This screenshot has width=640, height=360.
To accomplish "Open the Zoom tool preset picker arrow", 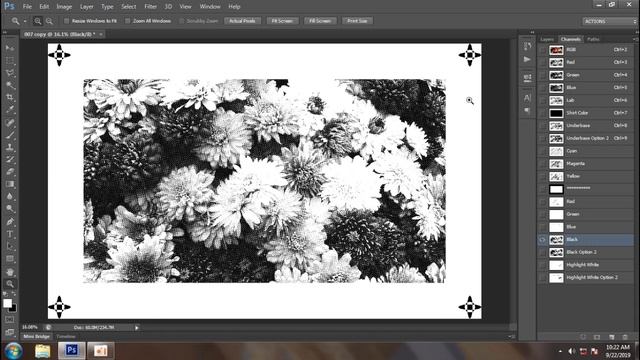I will coord(24,21).
